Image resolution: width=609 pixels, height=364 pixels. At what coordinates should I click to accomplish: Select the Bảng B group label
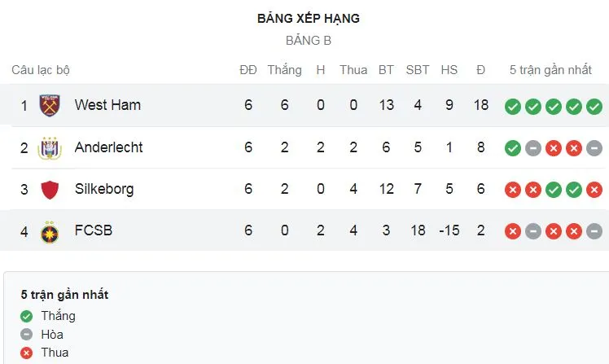309,40
